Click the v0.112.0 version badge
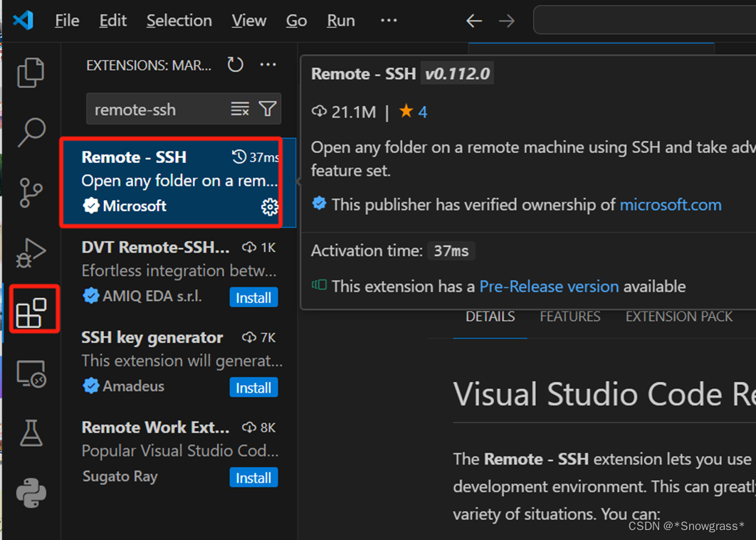The width and height of the screenshot is (756, 540). [457, 74]
